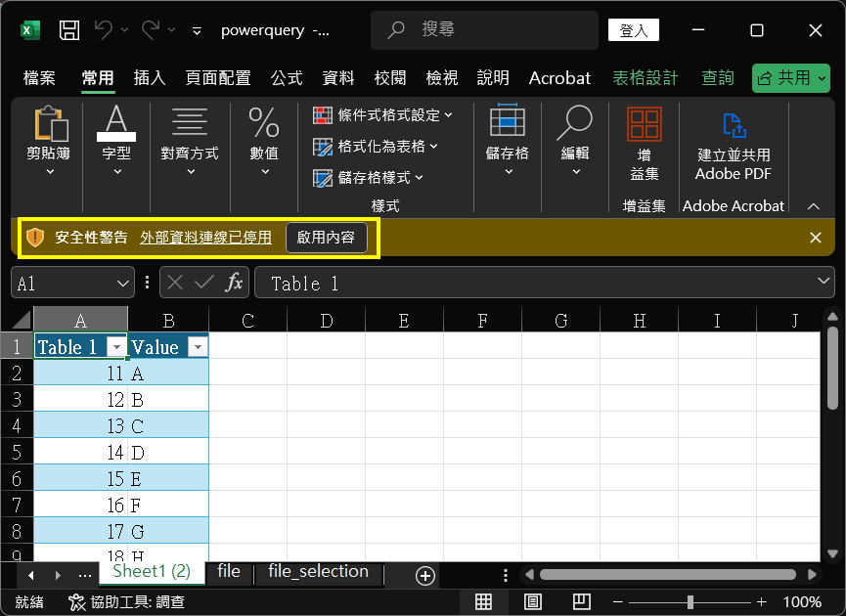Open the Editing magnifier icon group

click(574, 125)
